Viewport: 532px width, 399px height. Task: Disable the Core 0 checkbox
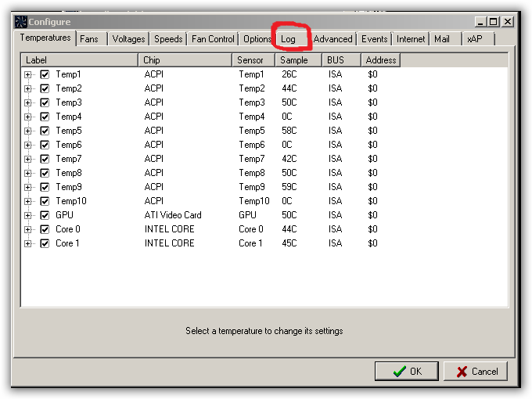point(45,229)
